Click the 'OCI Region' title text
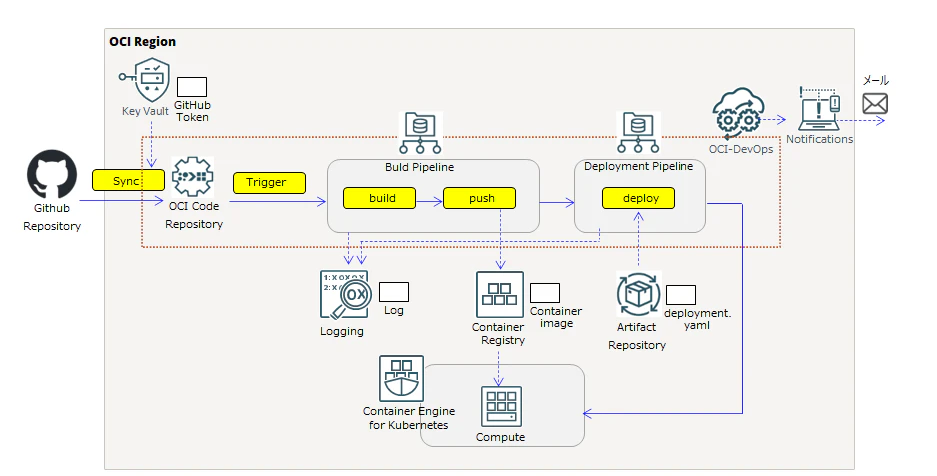The width and height of the screenshot is (937, 476). point(142,42)
